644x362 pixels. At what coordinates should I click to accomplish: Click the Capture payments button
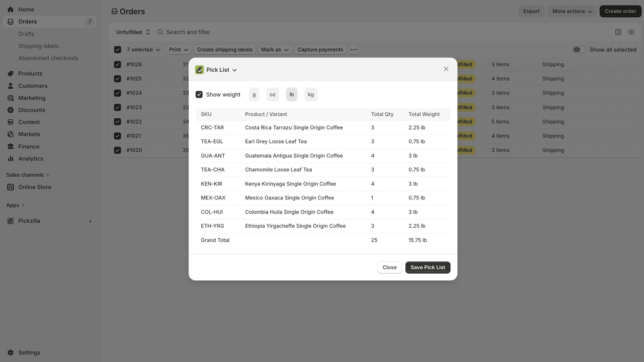click(x=320, y=49)
